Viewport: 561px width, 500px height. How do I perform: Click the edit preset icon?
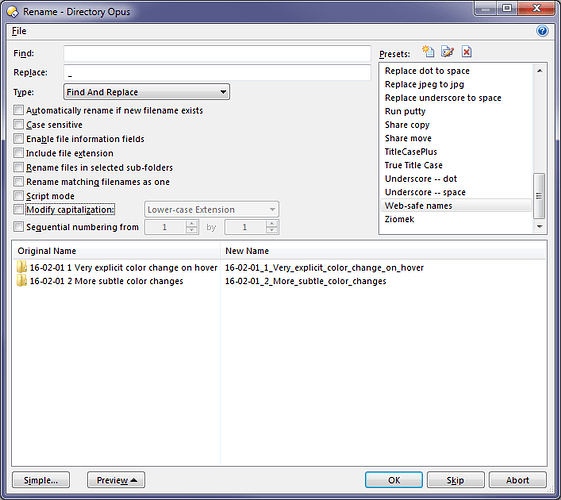447,52
